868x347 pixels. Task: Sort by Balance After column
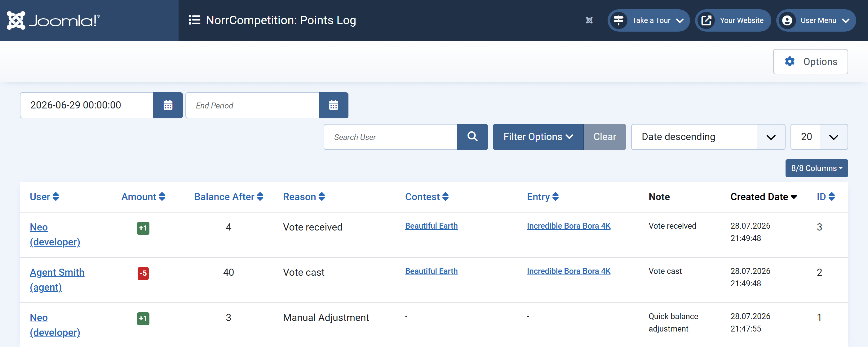[x=228, y=197]
